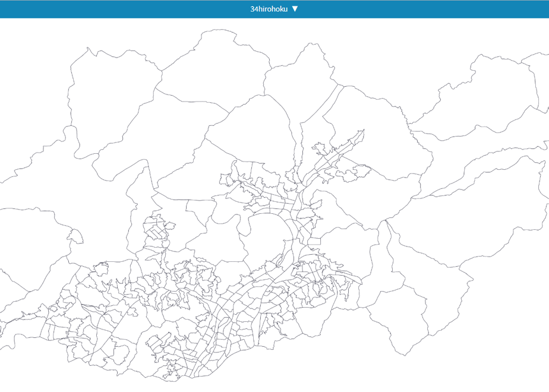The width and height of the screenshot is (549, 392).
Task: Open the 34hirohoku layer dropdown
Action: point(274,9)
